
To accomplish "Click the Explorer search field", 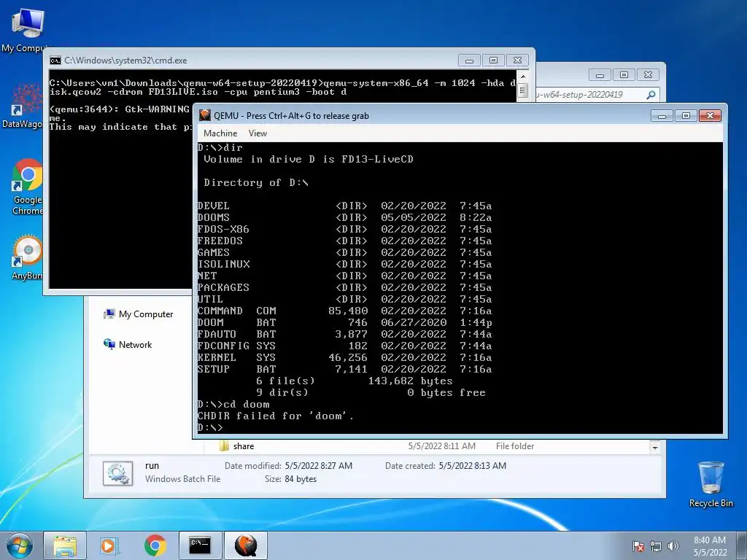I will coord(597,95).
